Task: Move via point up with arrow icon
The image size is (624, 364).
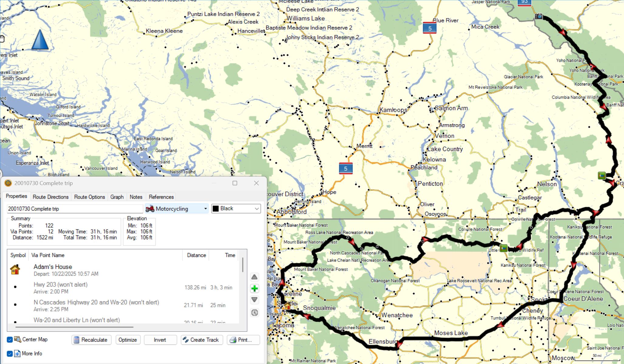Action: pos(254,277)
